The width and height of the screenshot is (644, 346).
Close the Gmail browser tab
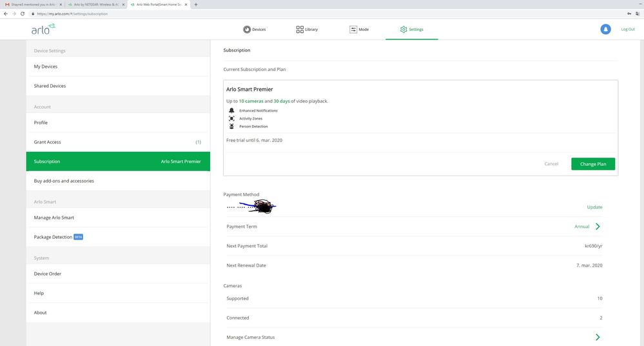pyautogui.click(x=61, y=5)
